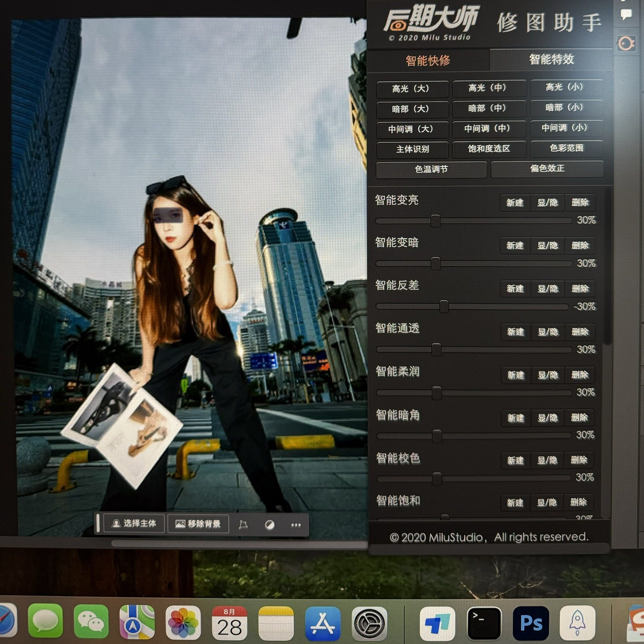
Task: Switch to the 智能快修 tab
Action: pos(428,60)
